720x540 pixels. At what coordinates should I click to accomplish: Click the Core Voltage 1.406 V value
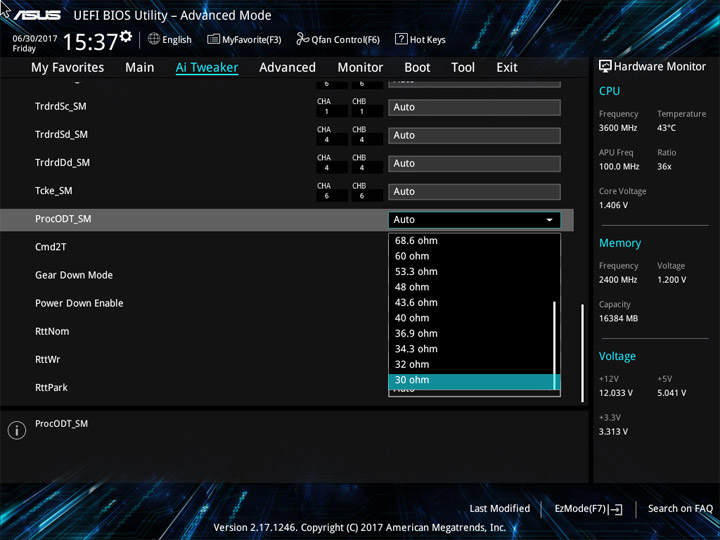613,205
